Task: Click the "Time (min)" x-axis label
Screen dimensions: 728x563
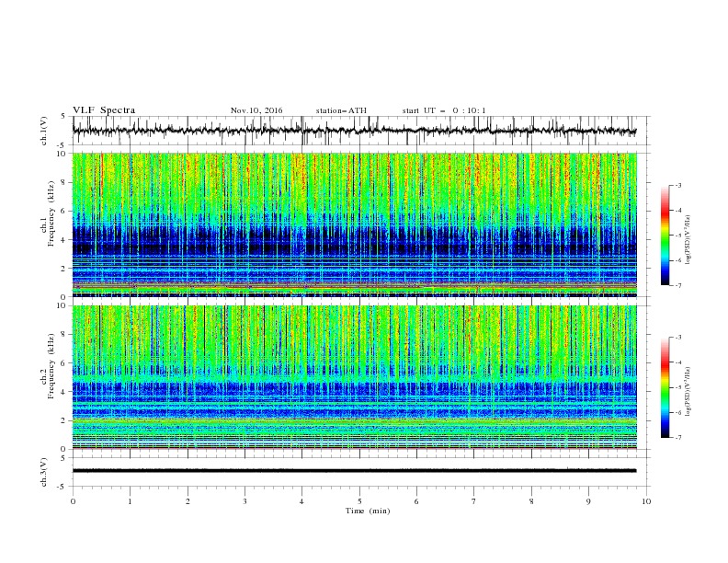Action: pyautogui.click(x=368, y=511)
